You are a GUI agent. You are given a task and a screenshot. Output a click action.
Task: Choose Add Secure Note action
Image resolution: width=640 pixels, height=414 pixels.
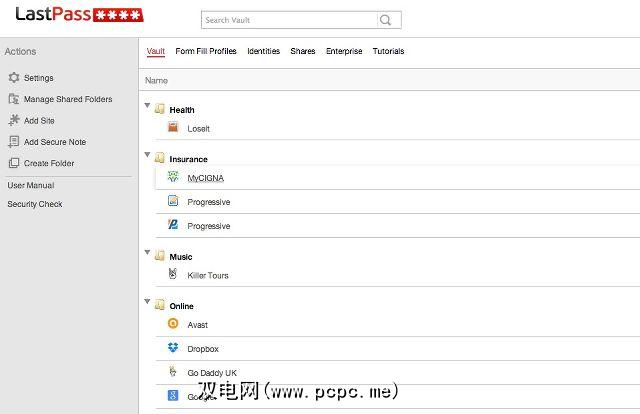[x=55, y=142]
